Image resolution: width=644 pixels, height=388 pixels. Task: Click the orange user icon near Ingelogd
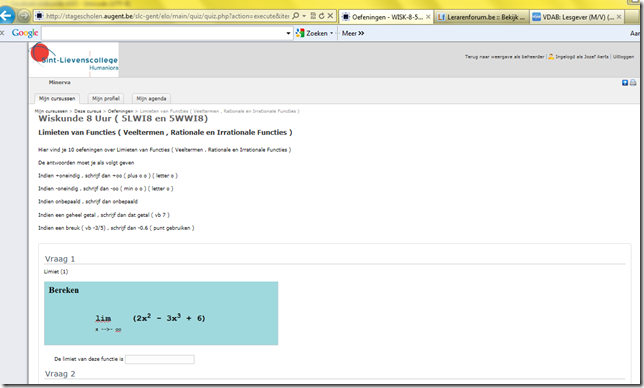pos(551,57)
